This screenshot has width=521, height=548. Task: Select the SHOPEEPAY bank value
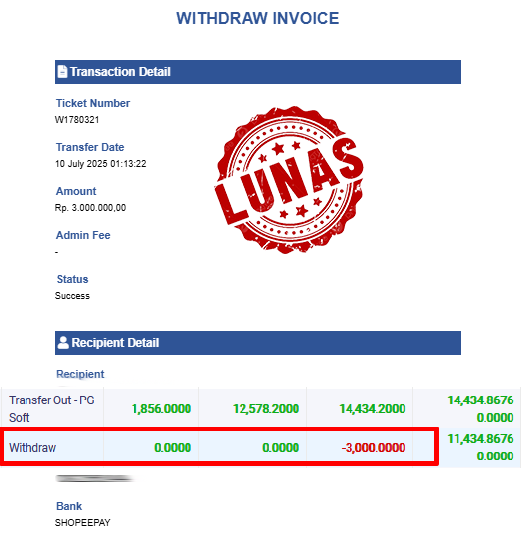tap(83, 522)
